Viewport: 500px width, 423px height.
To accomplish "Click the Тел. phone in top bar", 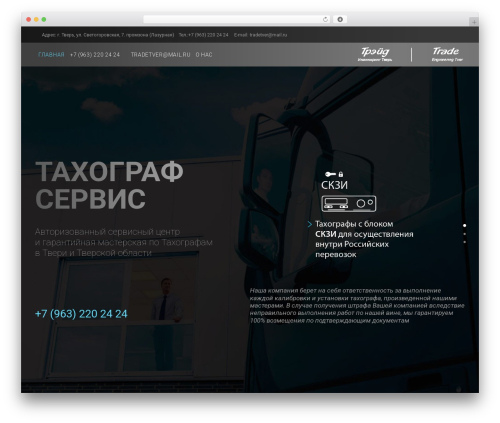I will pos(203,35).
